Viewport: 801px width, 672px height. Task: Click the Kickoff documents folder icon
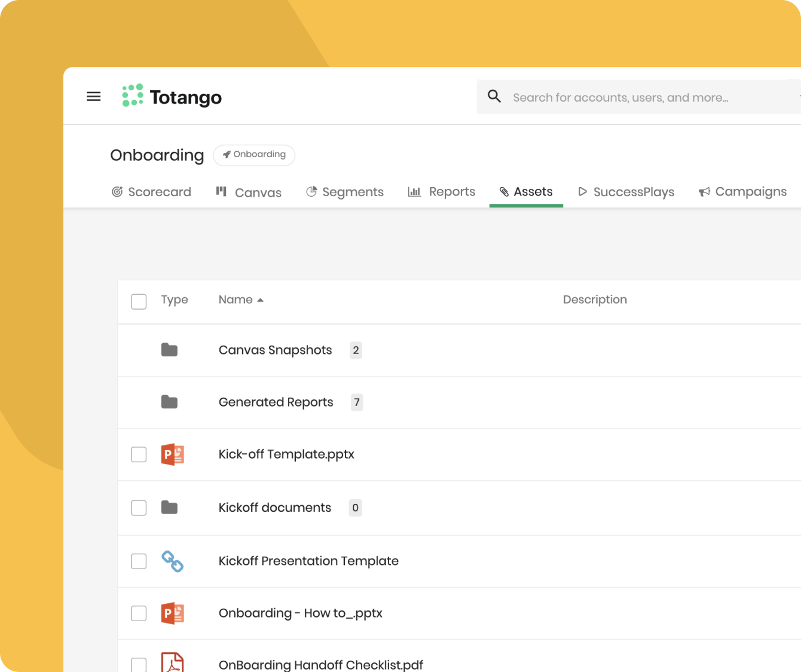(x=169, y=508)
